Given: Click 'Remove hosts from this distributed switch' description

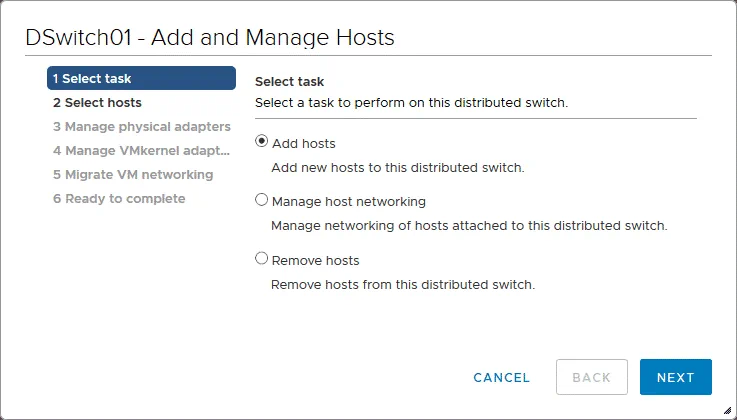Looking at the screenshot, I should click(403, 285).
